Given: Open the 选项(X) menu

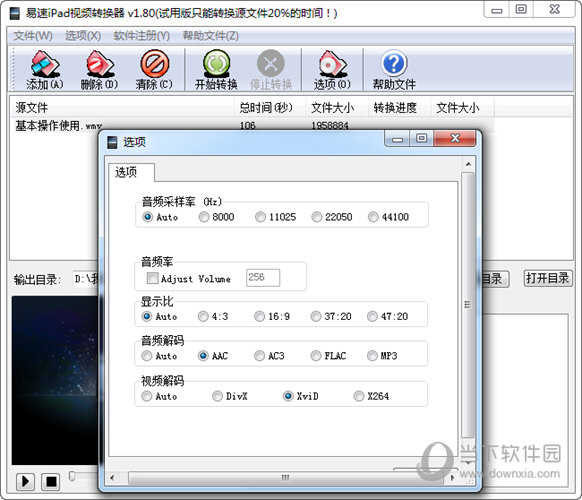Looking at the screenshot, I should coord(83,36).
